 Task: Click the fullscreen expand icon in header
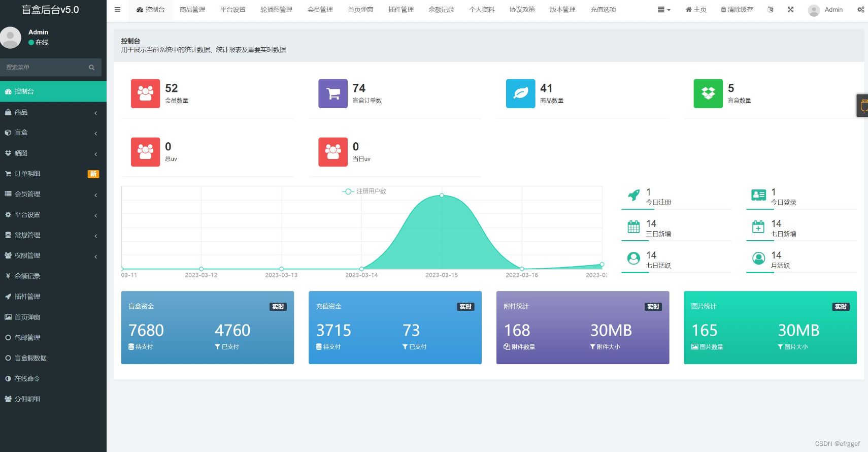coord(790,10)
